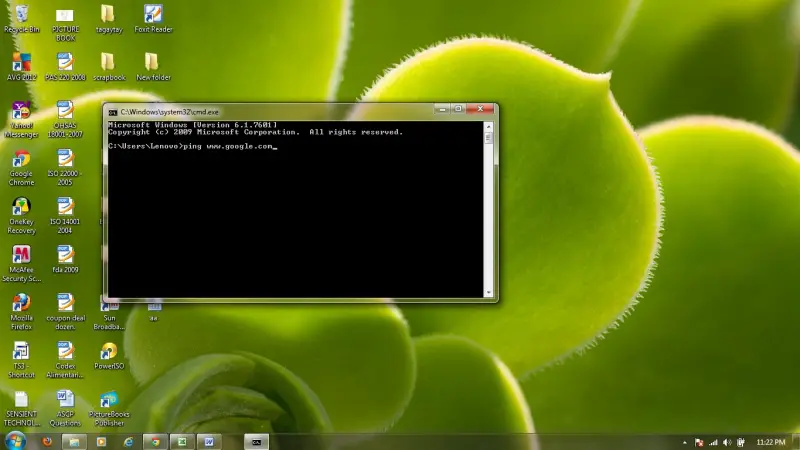Switch to Excel in the taskbar

[x=182, y=442]
